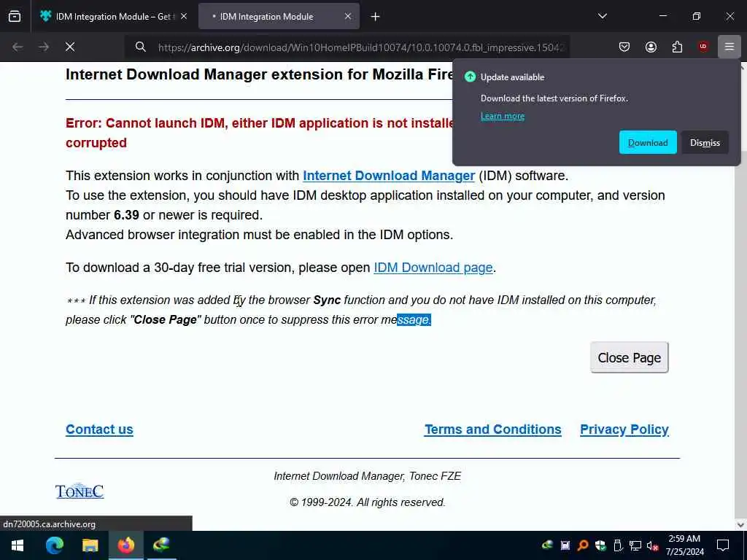Image resolution: width=747 pixels, height=560 pixels.
Task: Open the 'IDM Download page' link
Action: click(x=433, y=268)
